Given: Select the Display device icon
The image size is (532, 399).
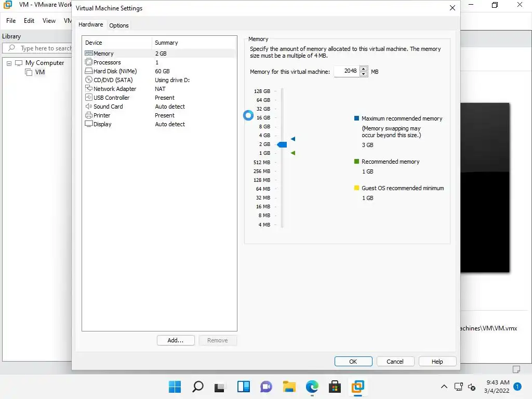Looking at the screenshot, I should click(x=88, y=124).
